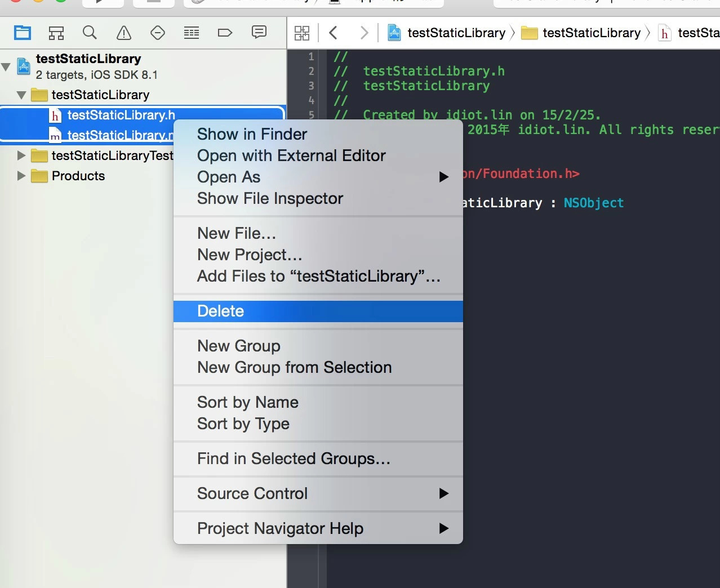Click "Created by idiot.lin on 15/2/25." comment
Image resolution: width=720 pixels, height=588 pixels.
[482, 115]
